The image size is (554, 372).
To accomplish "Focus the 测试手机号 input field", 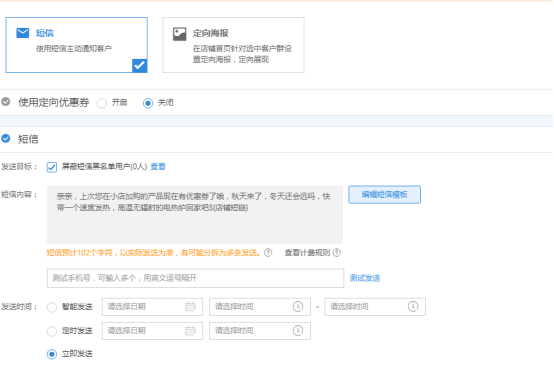I will [195, 278].
